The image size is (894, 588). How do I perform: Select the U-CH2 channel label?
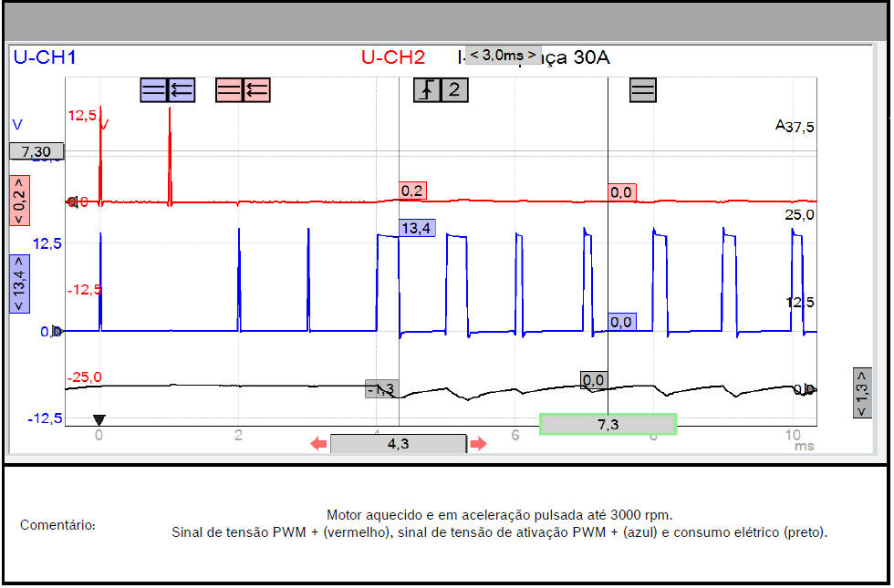[392, 58]
